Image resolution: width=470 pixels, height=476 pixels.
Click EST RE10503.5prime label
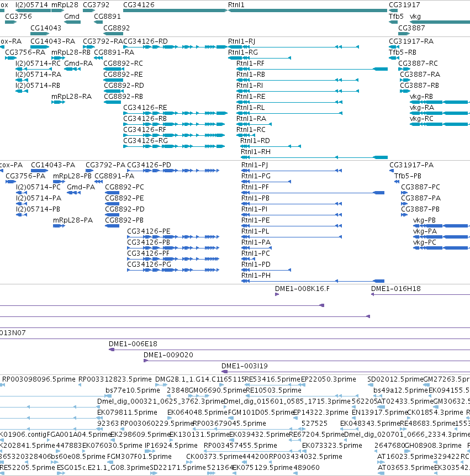(273, 390)
